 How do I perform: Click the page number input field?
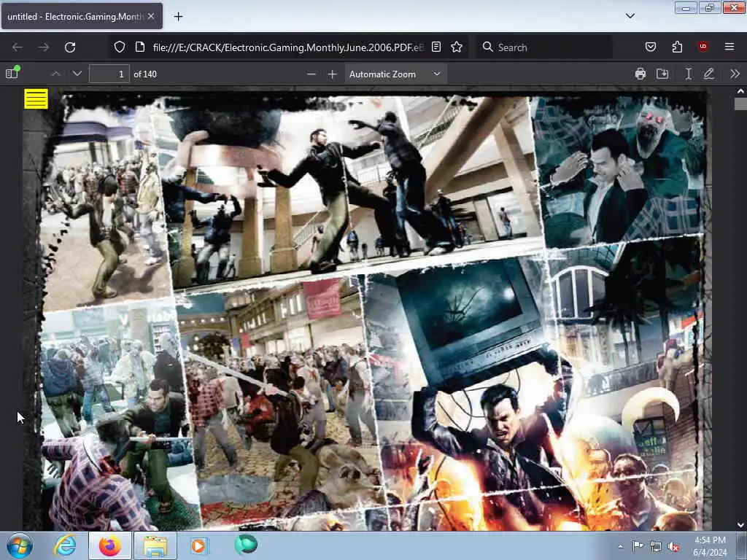(109, 74)
